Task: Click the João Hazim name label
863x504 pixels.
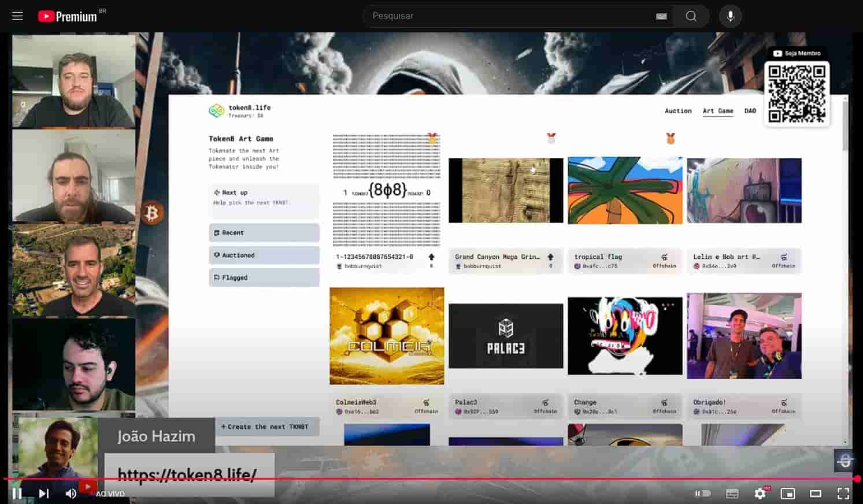Action: pos(156,436)
